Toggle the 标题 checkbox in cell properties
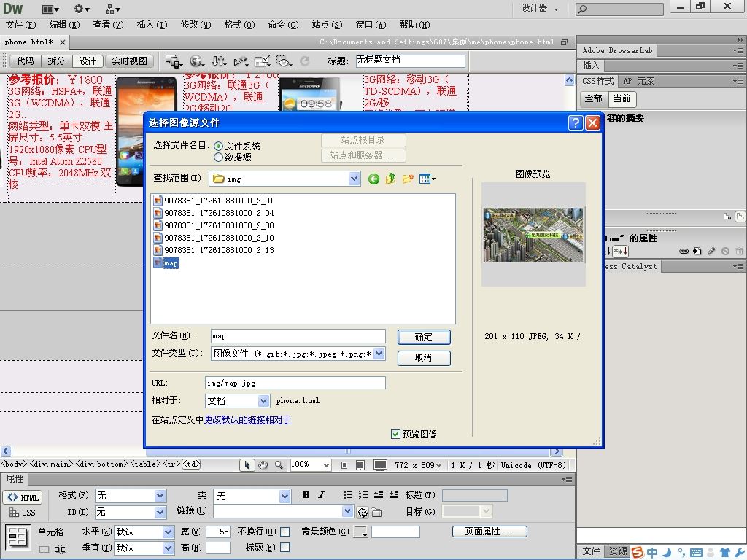The image size is (747, 560). (285, 548)
